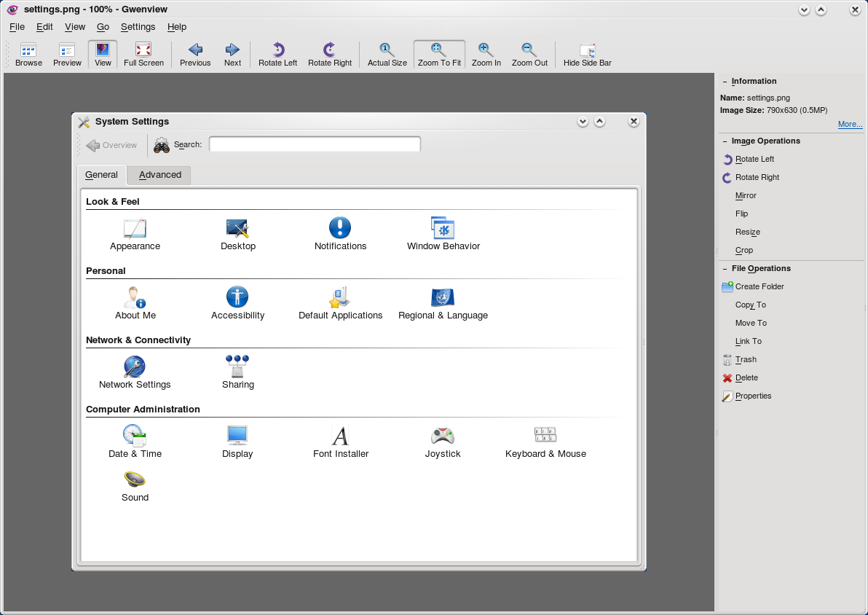Click the Sound icon in the image
Screen dimensions: 868x615
coord(135,487)
